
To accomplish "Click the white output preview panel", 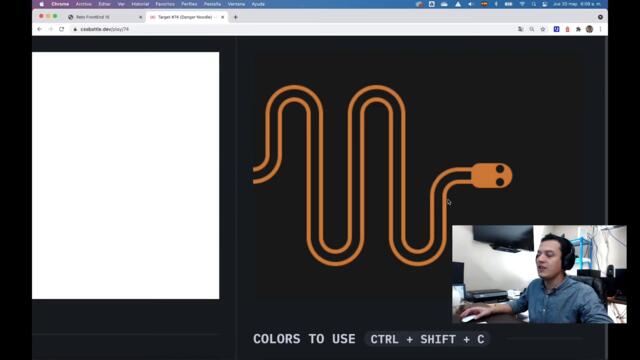I will (125, 175).
